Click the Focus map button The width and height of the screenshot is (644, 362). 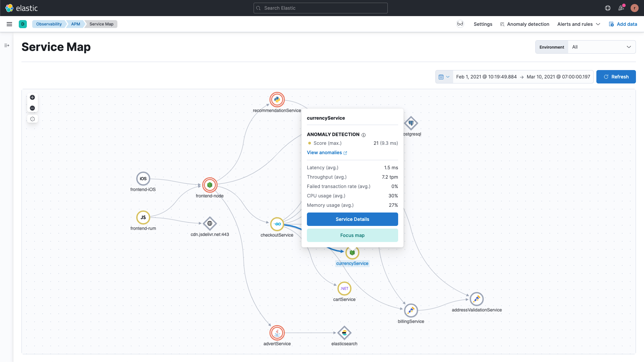(x=352, y=235)
